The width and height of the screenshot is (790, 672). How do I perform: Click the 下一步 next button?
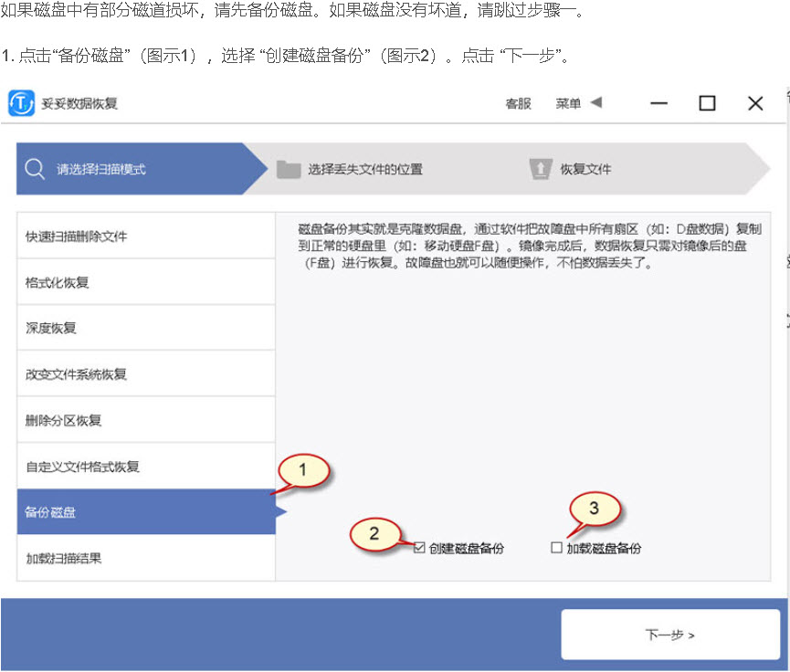670,635
